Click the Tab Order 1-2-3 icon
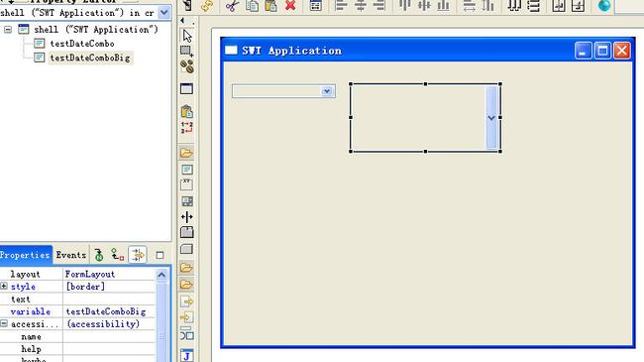The width and height of the screenshot is (644, 362). coord(187,128)
